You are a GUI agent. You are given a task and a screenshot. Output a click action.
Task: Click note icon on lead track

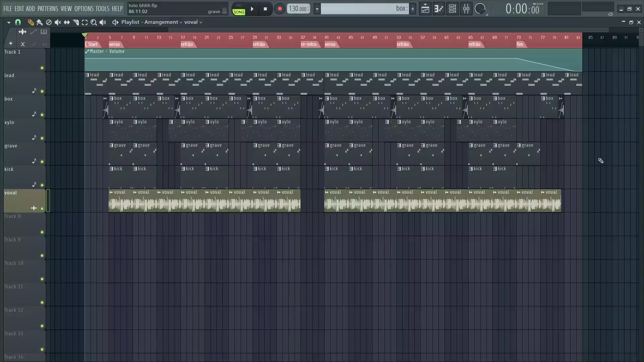click(34, 90)
